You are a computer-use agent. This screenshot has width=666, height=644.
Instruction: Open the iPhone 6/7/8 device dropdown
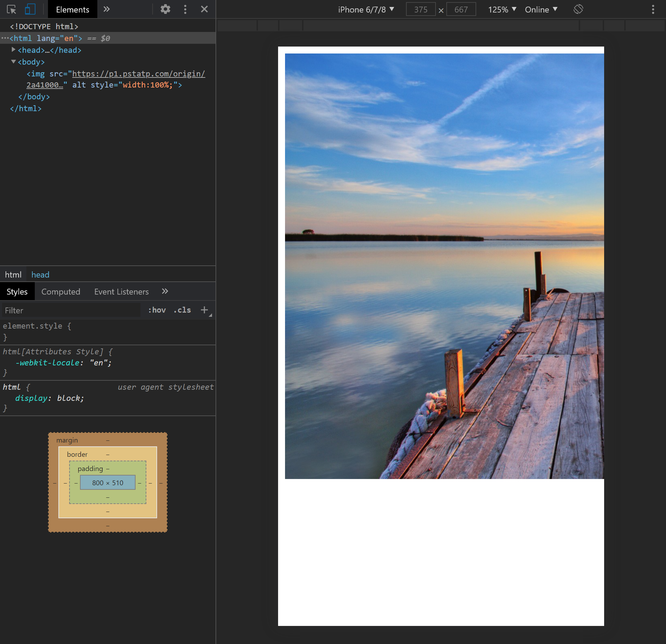pyautogui.click(x=366, y=9)
